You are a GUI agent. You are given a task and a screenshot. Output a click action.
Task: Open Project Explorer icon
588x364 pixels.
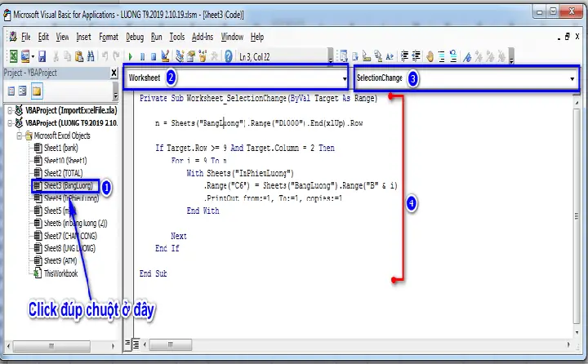[x=180, y=56]
